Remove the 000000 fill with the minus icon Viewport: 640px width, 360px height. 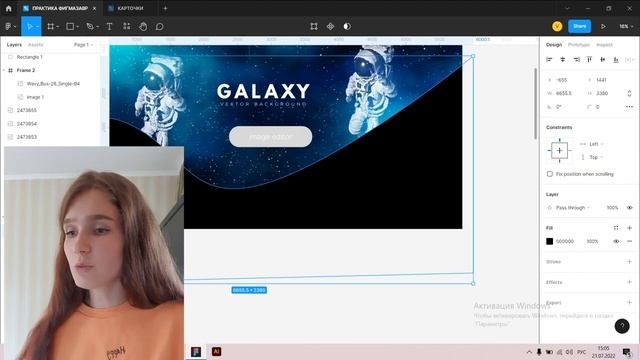[x=629, y=241]
